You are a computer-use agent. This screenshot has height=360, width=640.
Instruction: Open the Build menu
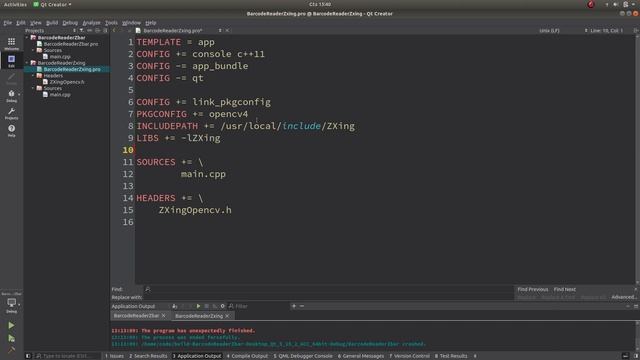point(52,23)
